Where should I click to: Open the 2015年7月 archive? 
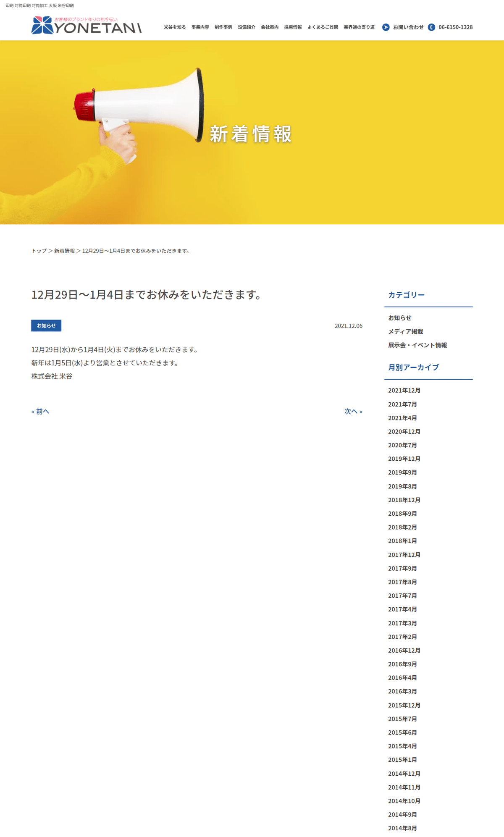(402, 719)
